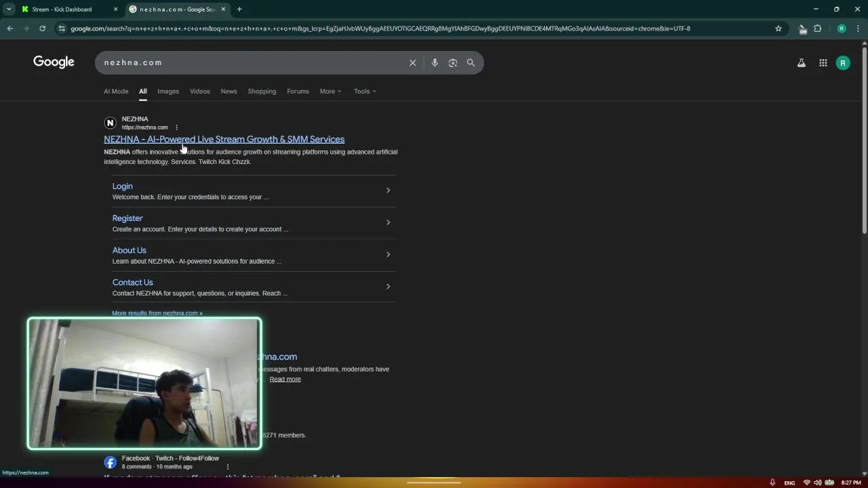The width and height of the screenshot is (868, 488).
Task: Click the https://nezhna.com URL text
Action: click(144, 127)
